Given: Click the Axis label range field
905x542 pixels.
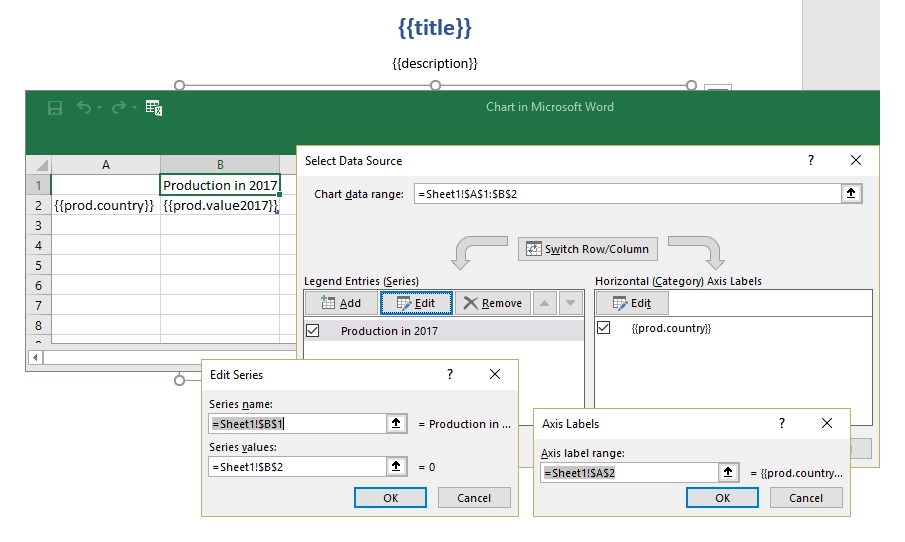Looking at the screenshot, I should point(629,473).
